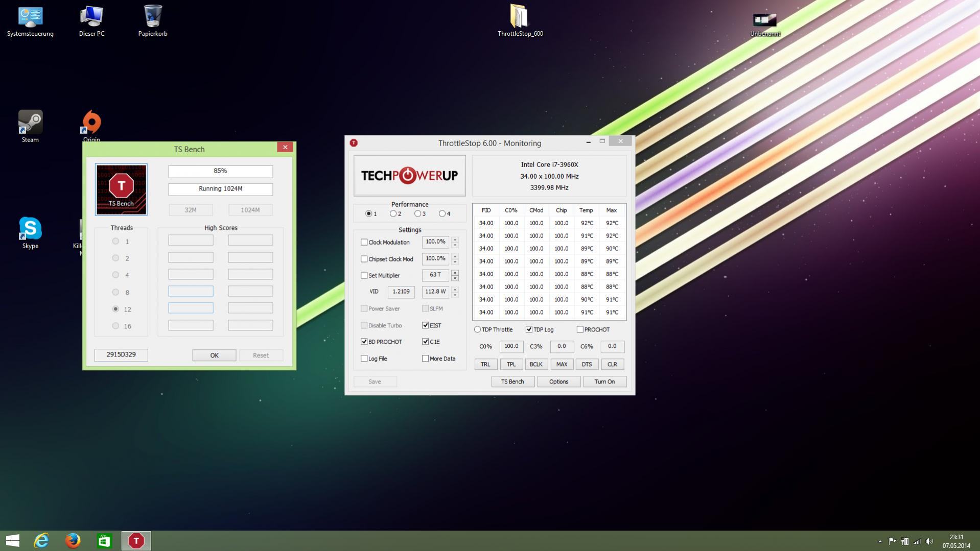Show hidden tray icons arrow
980x551 pixels.
(880, 541)
